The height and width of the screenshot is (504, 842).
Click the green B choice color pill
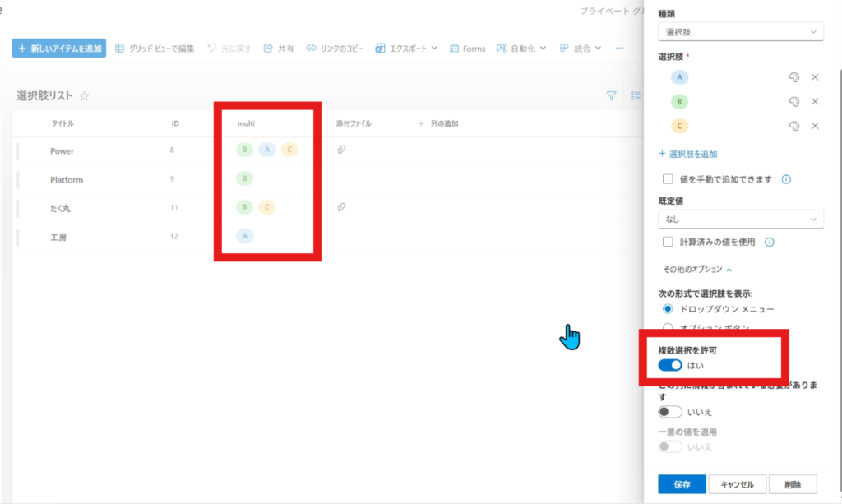[x=679, y=102]
